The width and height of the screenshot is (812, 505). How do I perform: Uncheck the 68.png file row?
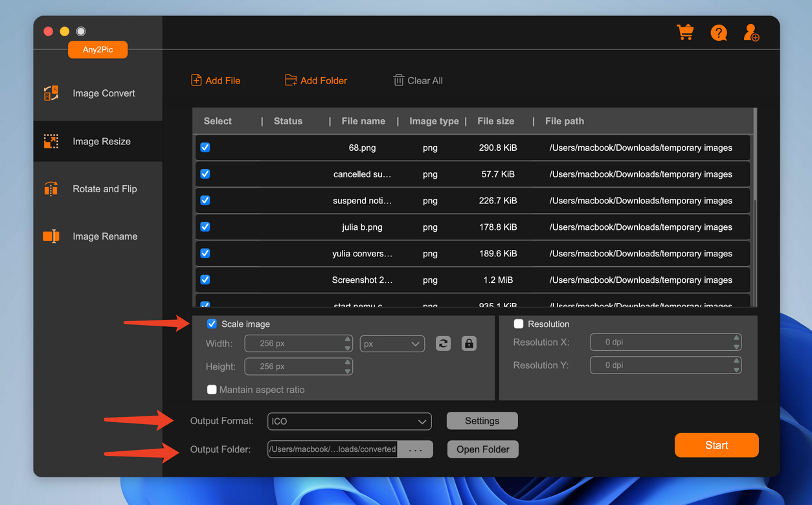pyautogui.click(x=205, y=147)
